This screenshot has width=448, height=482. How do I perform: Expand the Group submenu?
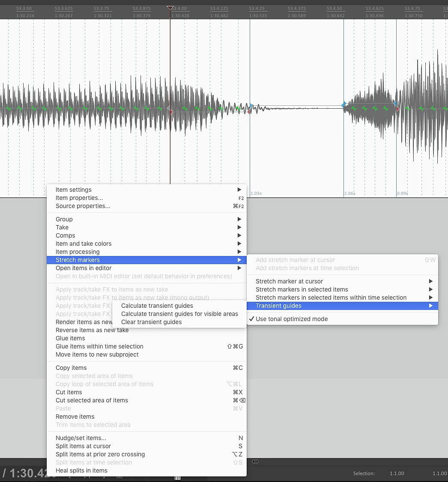click(146, 219)
